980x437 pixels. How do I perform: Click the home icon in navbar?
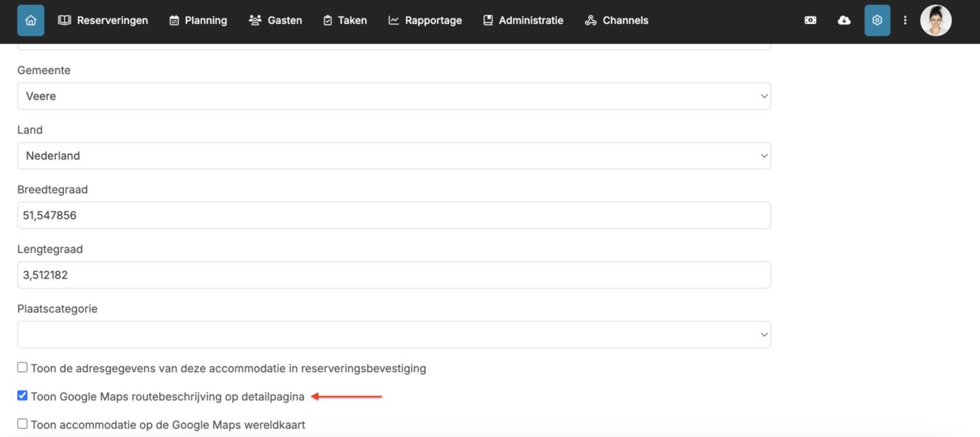coord(31,20)
